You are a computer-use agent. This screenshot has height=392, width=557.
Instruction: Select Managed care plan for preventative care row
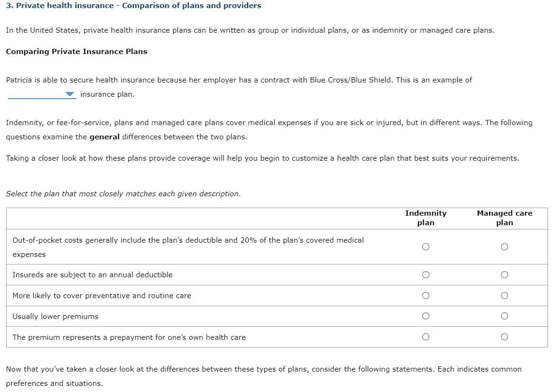tap(504, 295)
